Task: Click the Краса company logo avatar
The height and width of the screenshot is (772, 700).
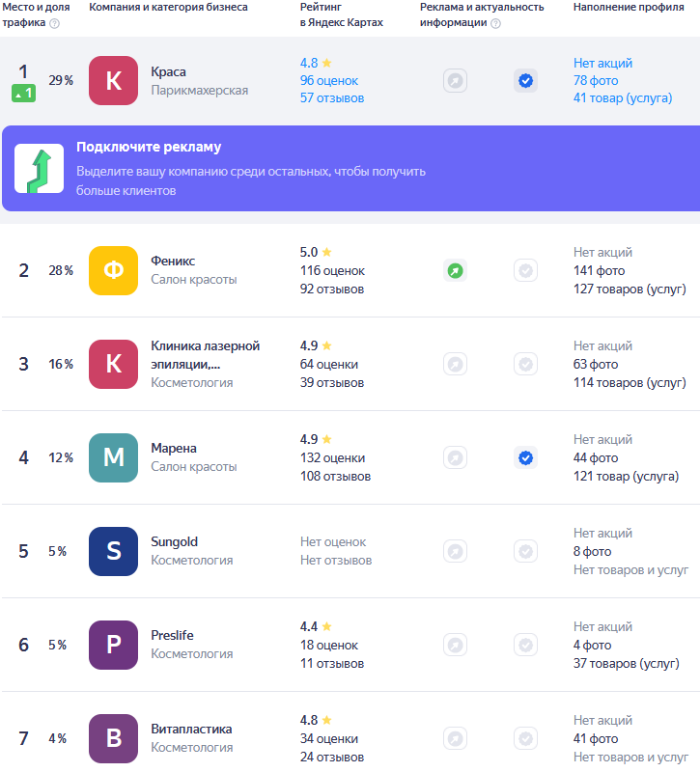Action: pos(113,80)
